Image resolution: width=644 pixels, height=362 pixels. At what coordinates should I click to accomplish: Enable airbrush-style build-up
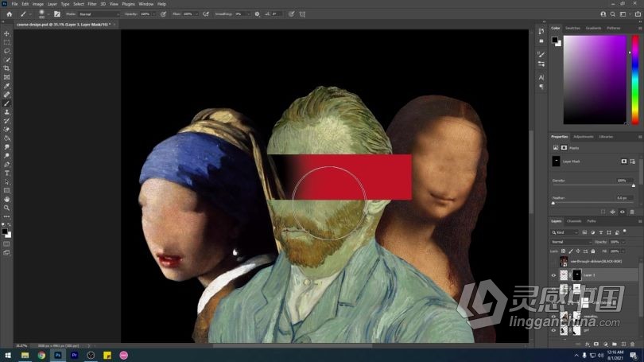206,14
